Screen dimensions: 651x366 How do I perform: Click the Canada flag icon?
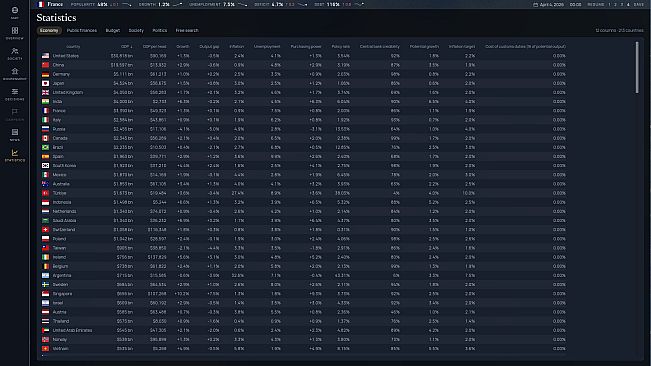tap(45, 138)
